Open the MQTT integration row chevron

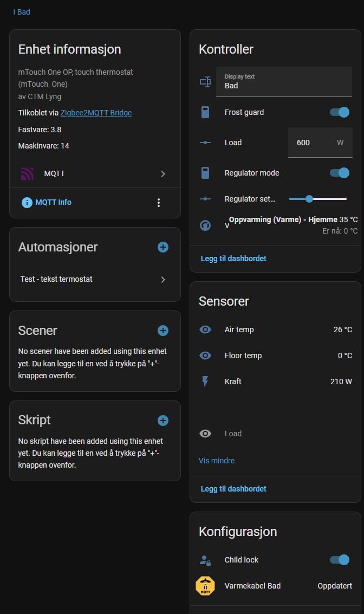(163, 174)
